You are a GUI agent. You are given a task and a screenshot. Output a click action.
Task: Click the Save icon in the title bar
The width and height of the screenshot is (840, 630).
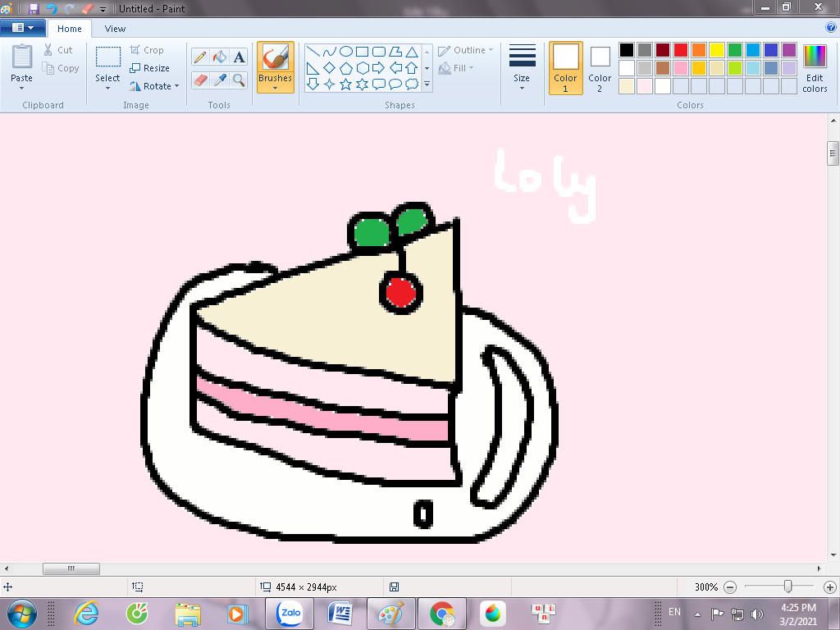coord(33,8)
